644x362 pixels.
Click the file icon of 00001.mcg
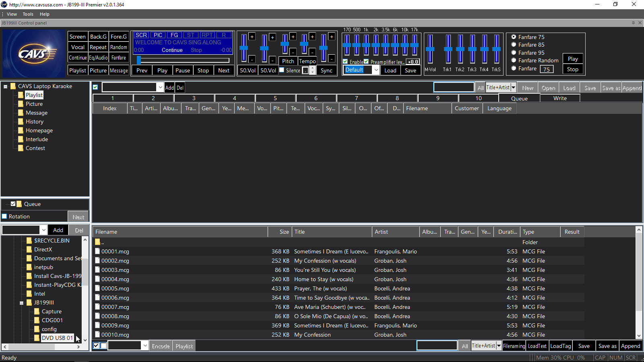click(x=97, y=251)
